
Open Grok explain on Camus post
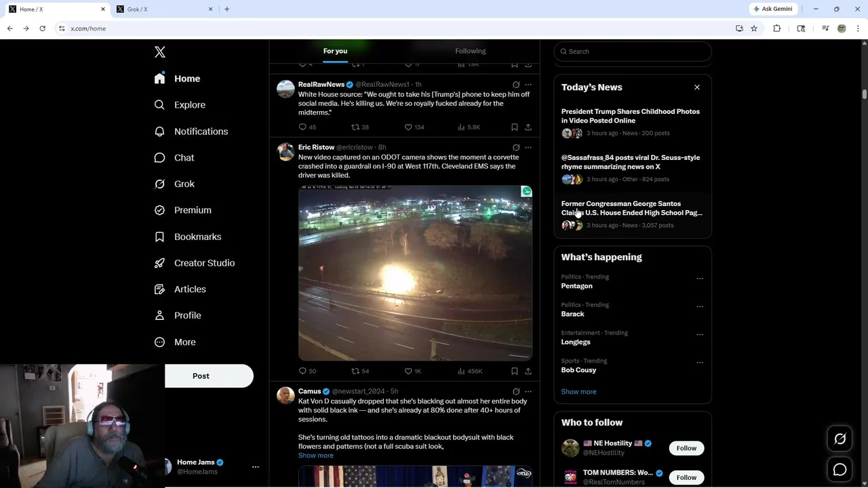point(516,391)
